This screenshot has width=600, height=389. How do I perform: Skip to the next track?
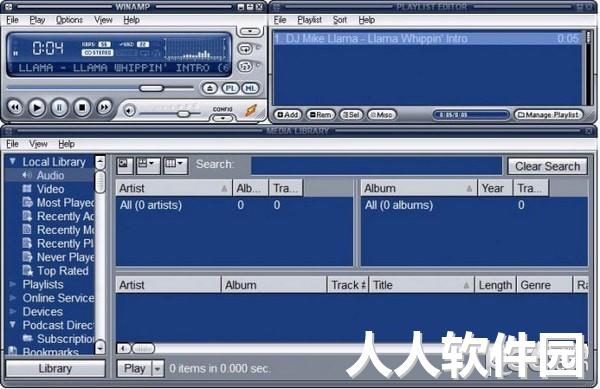[x=104, y=107]
